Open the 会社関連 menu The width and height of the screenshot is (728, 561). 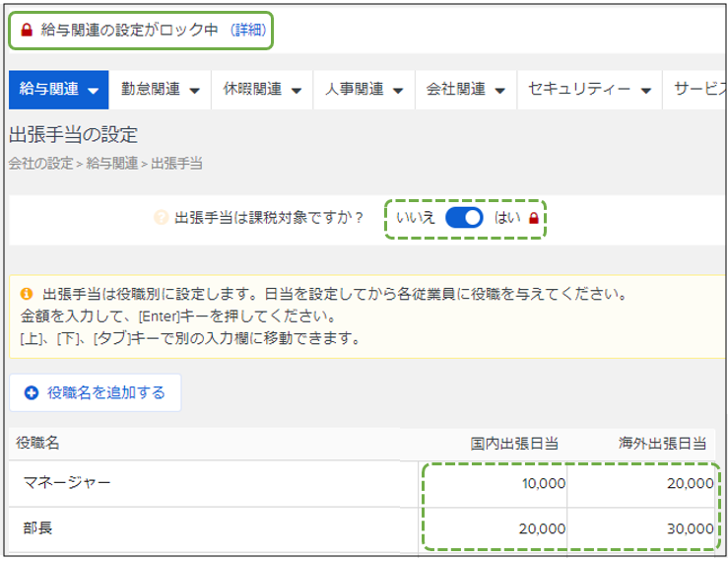click(x=465, y=89)
